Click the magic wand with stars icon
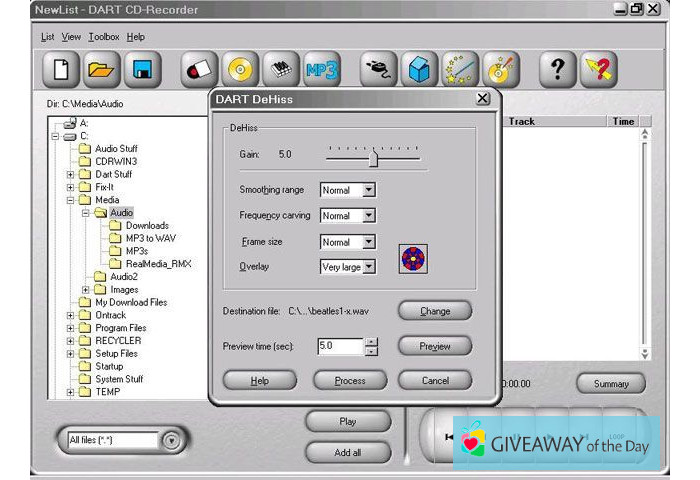 460,71
